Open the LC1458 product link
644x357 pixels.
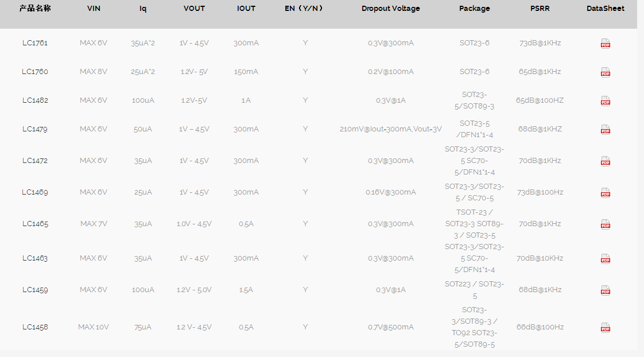pos(35,327)
